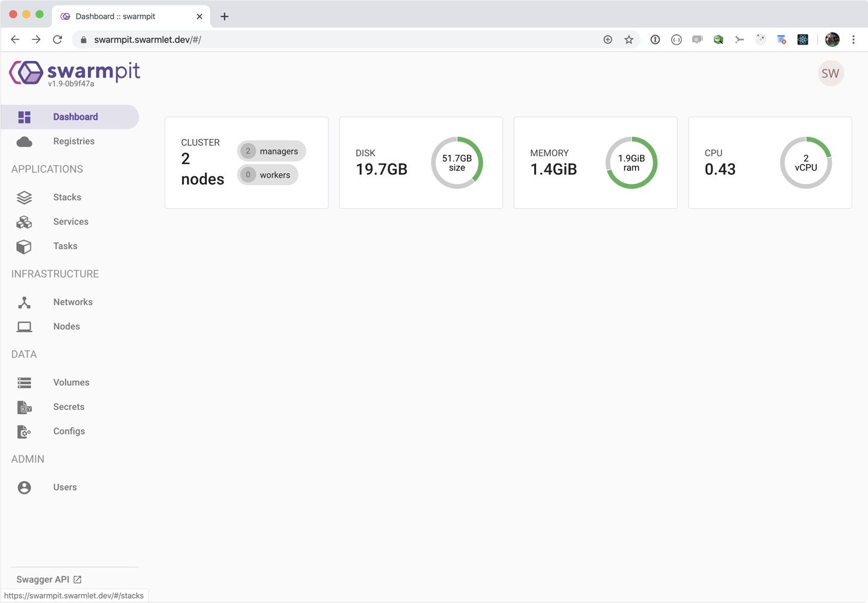This screenshot has height=603, width=868.
Task: Click the disk usage ring gauge
Action: click(x=457, y=163)
